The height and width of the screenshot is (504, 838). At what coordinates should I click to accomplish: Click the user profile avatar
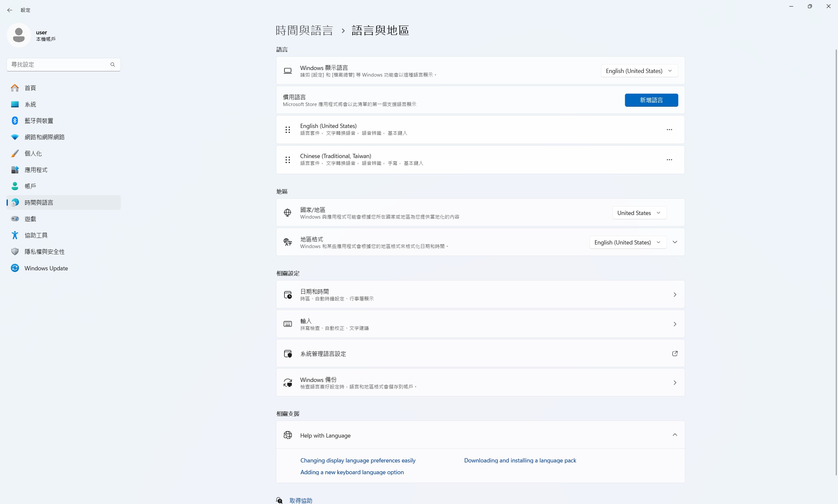coord(19,35)
